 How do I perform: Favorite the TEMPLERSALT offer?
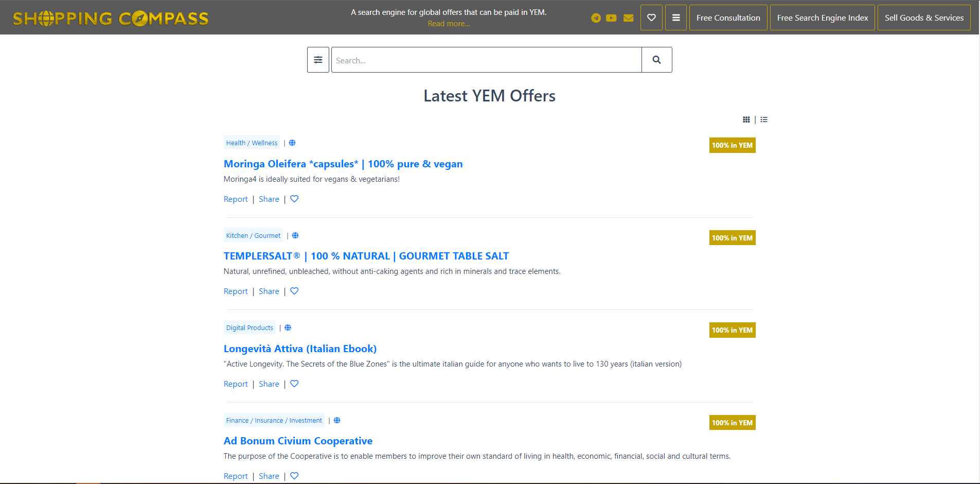click(294, 291)
